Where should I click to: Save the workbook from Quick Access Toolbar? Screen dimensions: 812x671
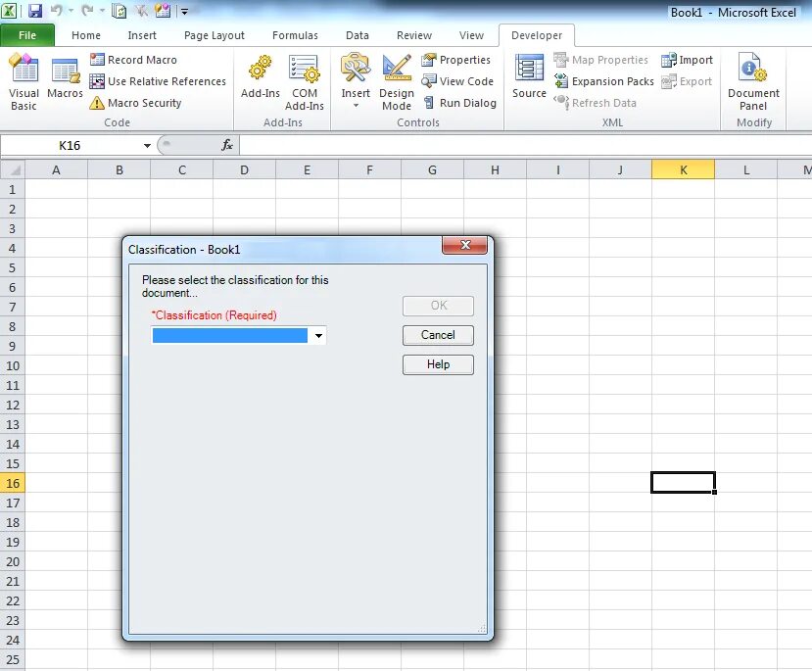pos(35,11)
